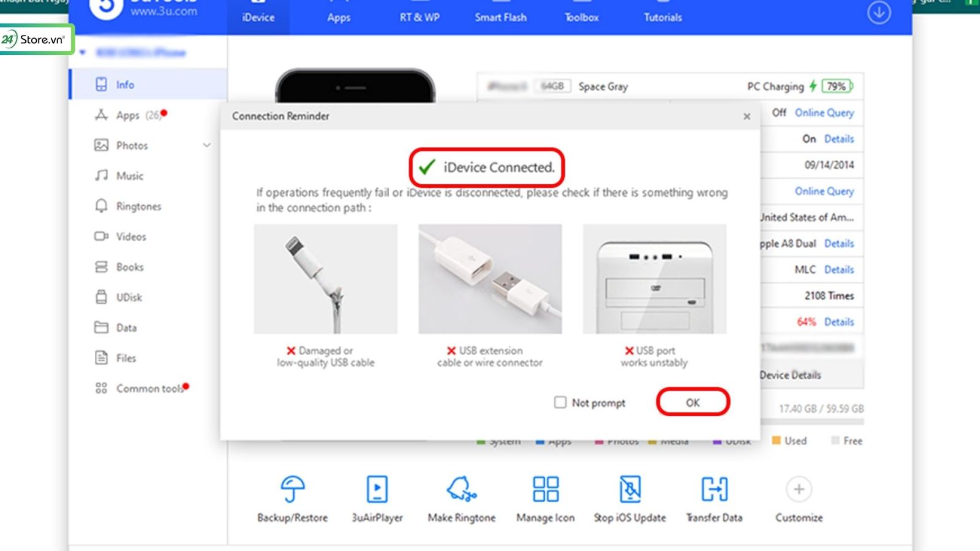Open the Backup/Restore umbrella icon

coord(293,489)
